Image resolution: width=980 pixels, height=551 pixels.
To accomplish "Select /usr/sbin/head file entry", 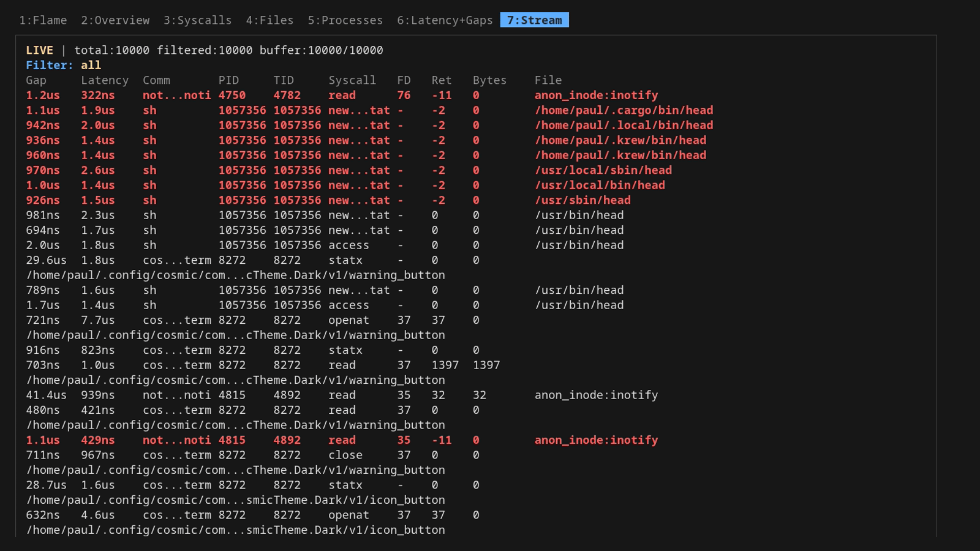I will point(582,200).
